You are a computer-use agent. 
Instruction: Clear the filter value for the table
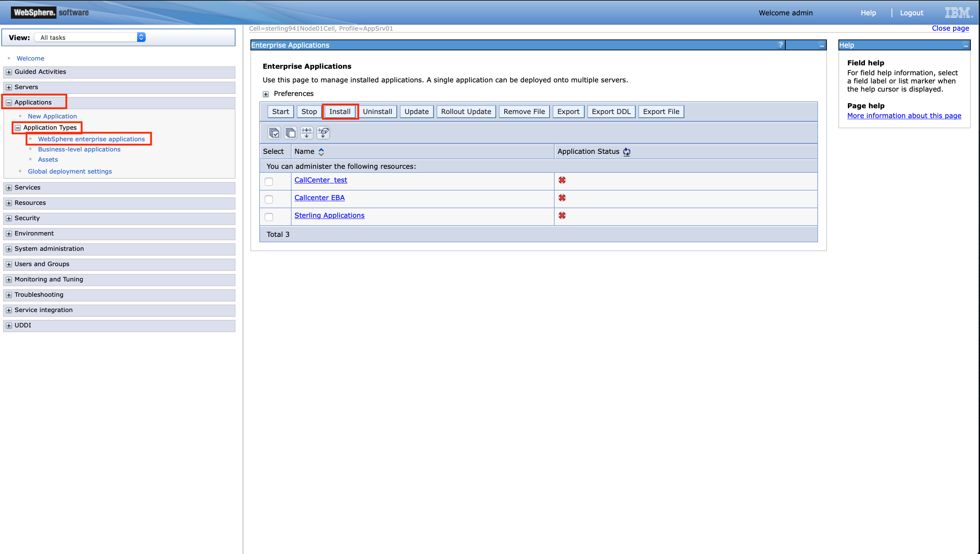point(323,133)
